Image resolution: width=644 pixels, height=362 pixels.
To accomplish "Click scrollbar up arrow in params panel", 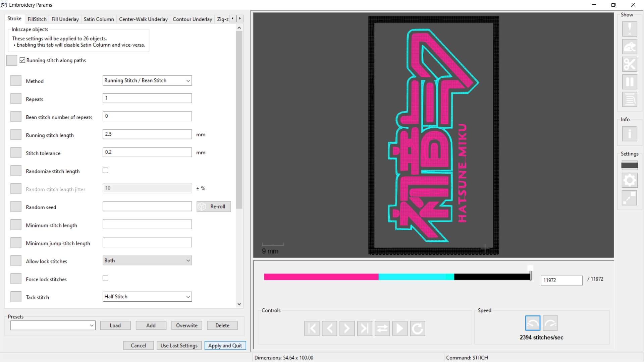I will coord(239,28).
